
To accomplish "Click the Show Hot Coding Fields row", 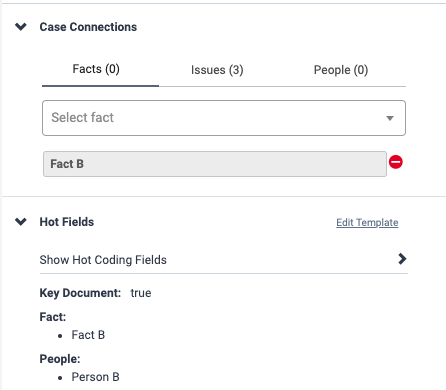I will coord(223,260).
